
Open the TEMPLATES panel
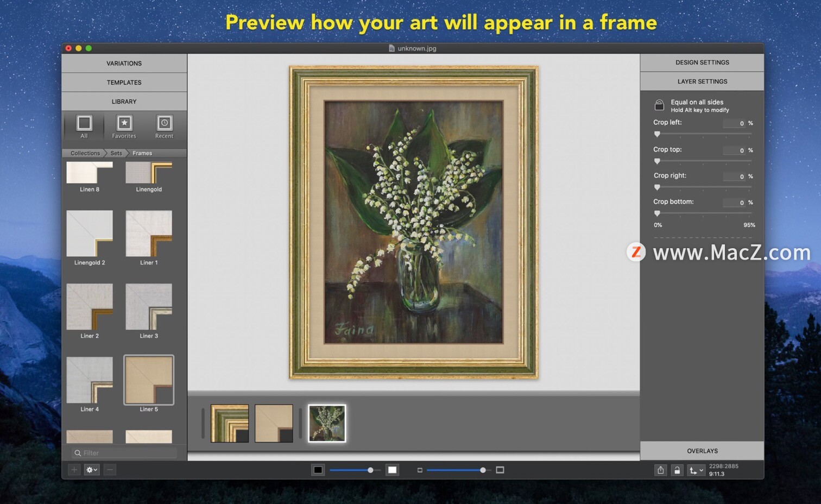tap(124, 82)
